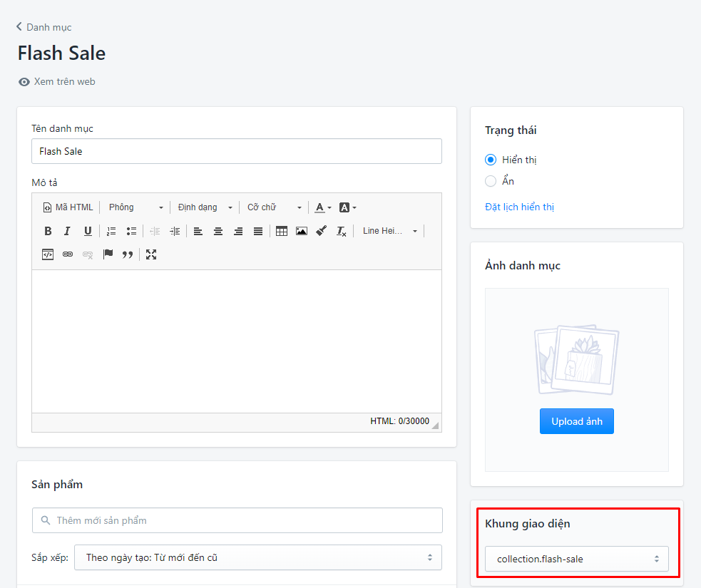701x588 pixels.
Task: Toggle bold formatting in the editor
Action: click(48, 231)
